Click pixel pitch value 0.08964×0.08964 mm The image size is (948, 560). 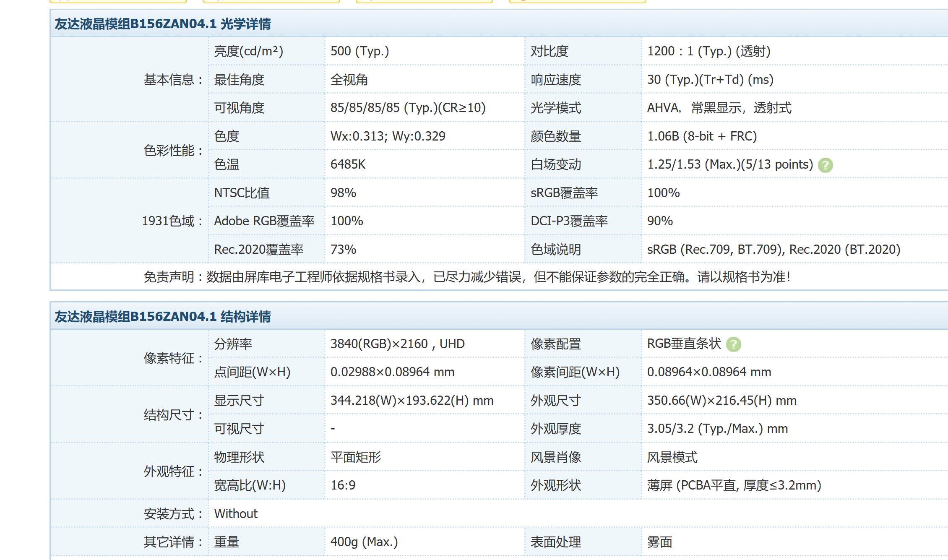[709, 372]
